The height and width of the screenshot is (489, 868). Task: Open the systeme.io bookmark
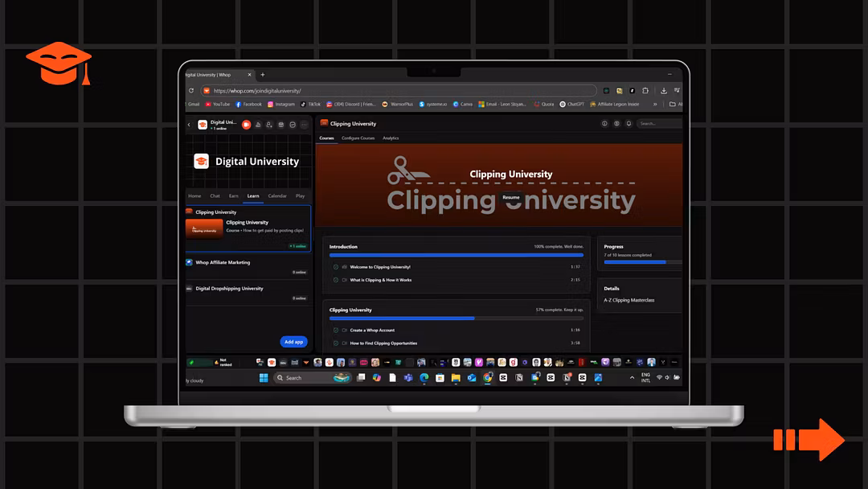tap(433, 104)
